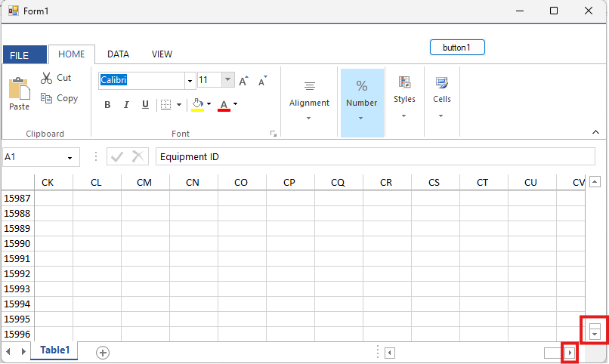609x364 pixels.
Task: Select column CQ header
Action: coord(339,183)
